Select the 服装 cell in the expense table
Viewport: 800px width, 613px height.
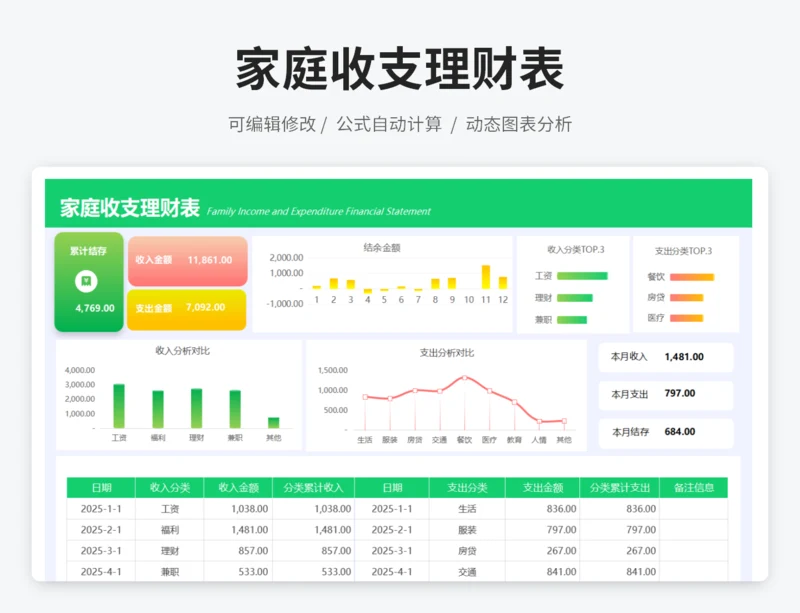[x=467, y=530]
